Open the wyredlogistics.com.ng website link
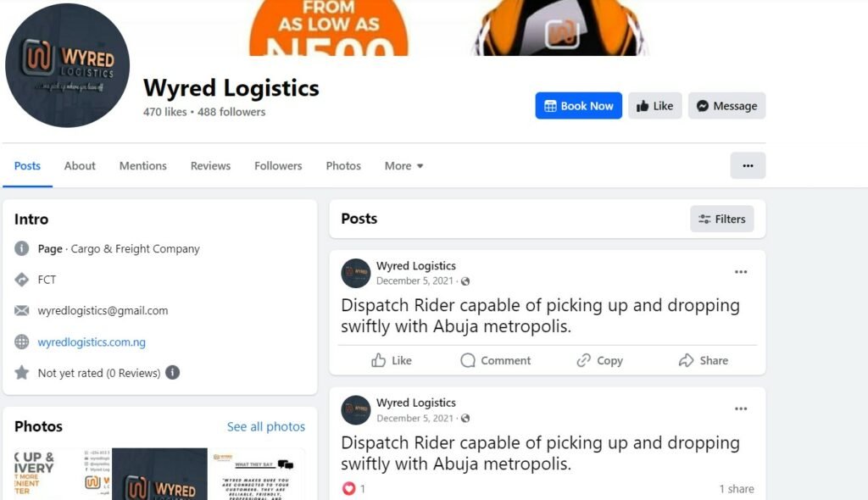 pos(92,342)
